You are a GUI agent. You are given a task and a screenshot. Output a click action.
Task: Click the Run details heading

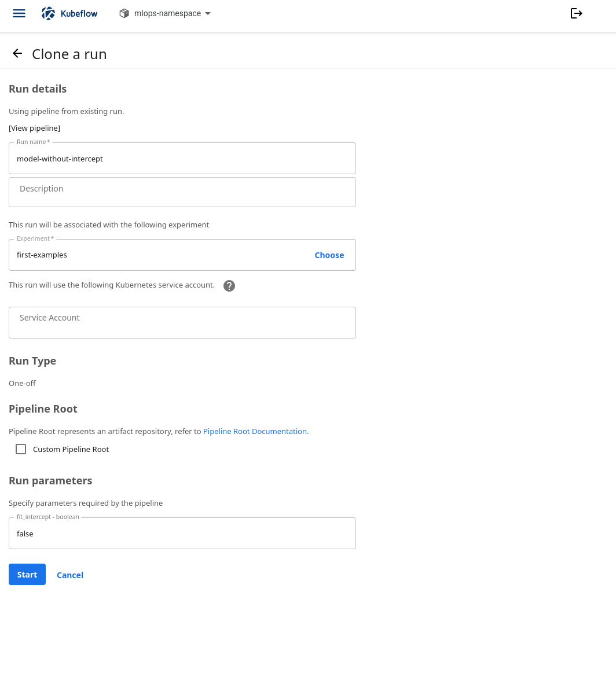pyautogui.click(x=38, y=89)
